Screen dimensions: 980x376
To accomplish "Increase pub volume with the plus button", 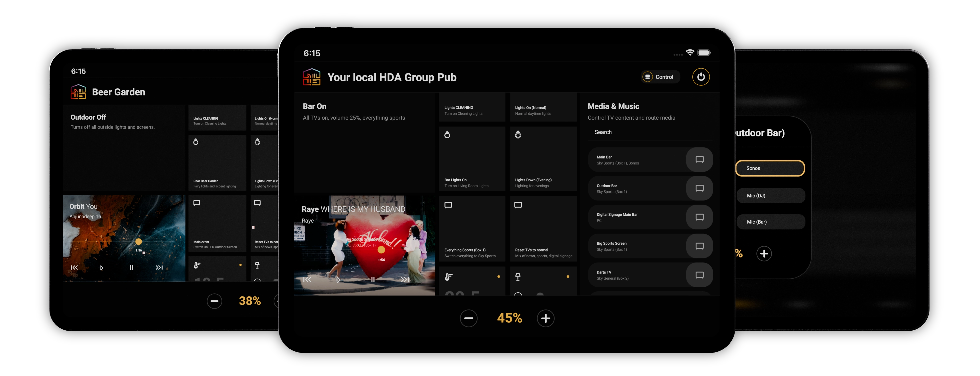I will pyautogui.click(x=546, y=318).
